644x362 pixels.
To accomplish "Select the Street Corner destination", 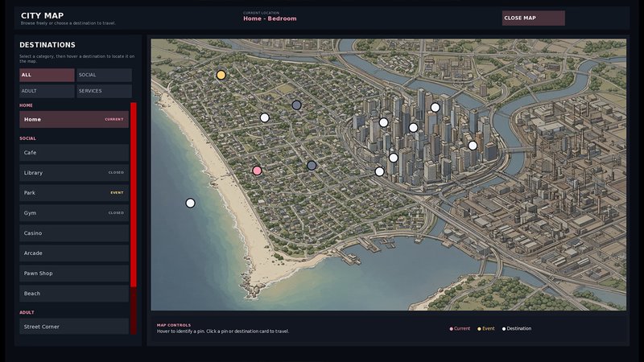I will (74, 327).
